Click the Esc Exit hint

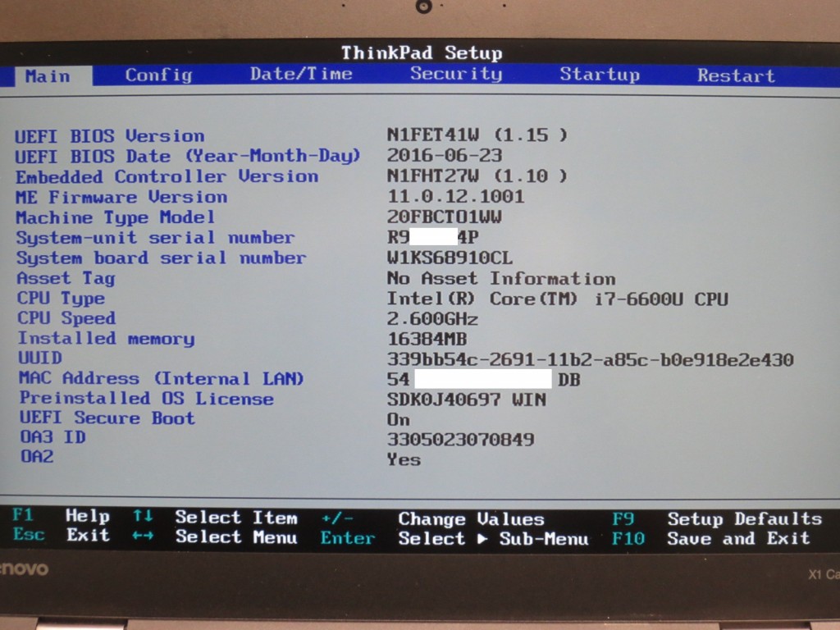[x=61, y=535]
